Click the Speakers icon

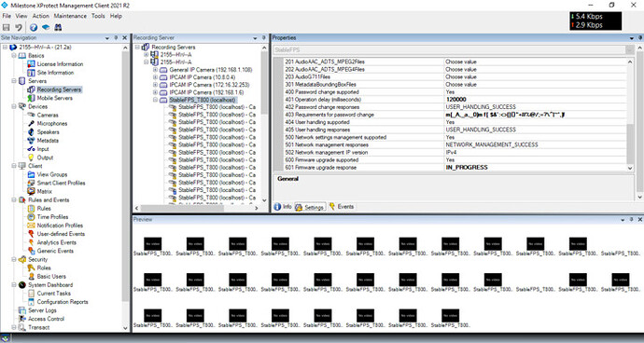[x=31, y=132]
